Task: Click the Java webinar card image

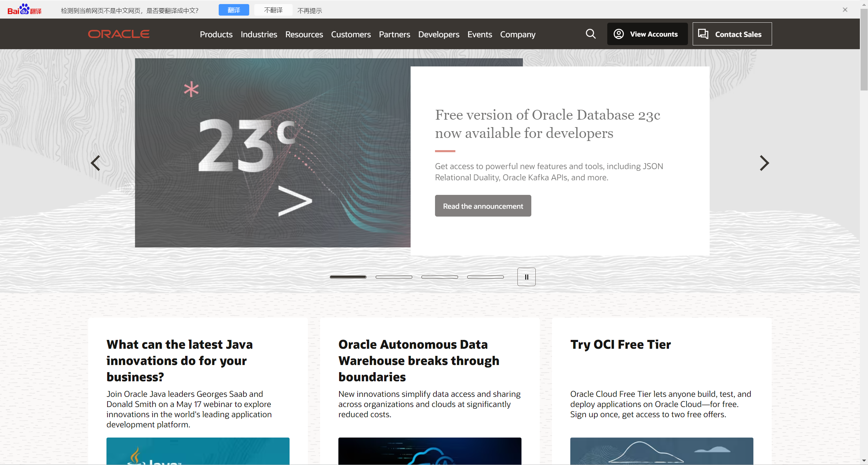Action: coord(198,451)
